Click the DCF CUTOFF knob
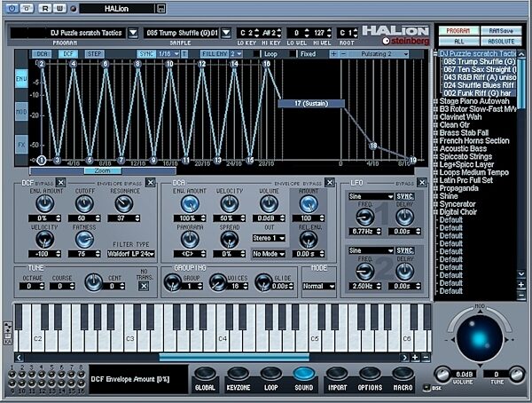 [84, 204]
